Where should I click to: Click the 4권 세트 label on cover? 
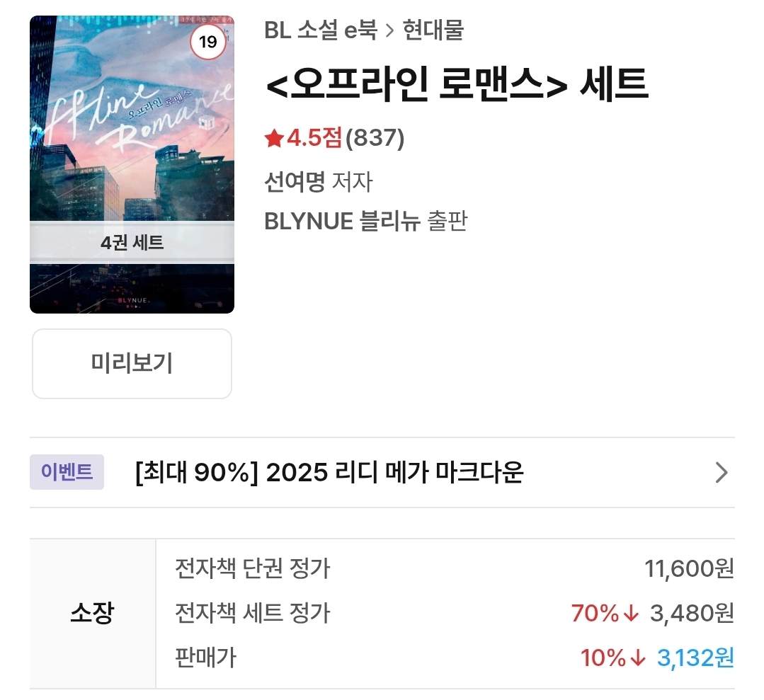132,243
